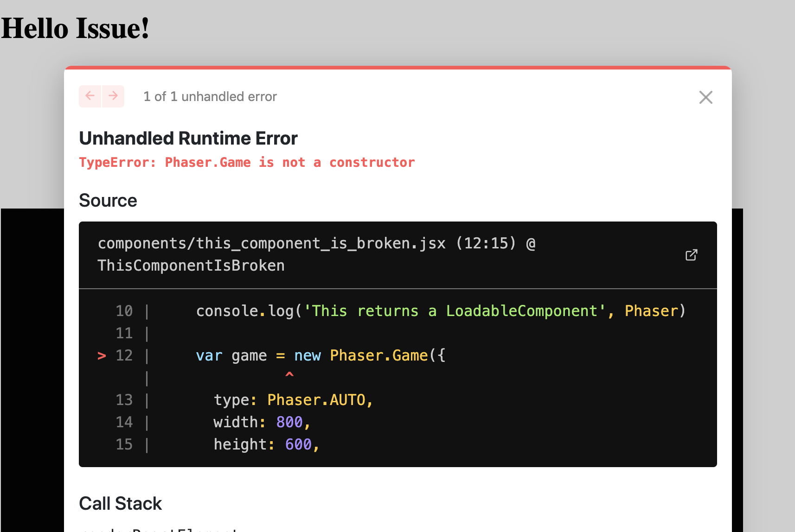The image size is (795, 532).
Task: Click the 1 of 1 unhandled error label
Action: pyautogui.click(x=210, y=96)
